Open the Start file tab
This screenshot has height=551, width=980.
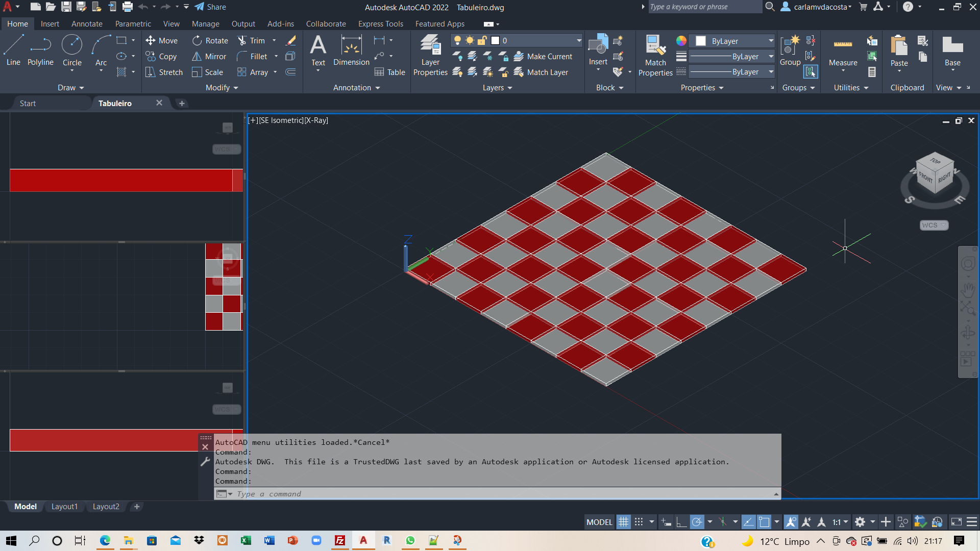coord(28,103)
